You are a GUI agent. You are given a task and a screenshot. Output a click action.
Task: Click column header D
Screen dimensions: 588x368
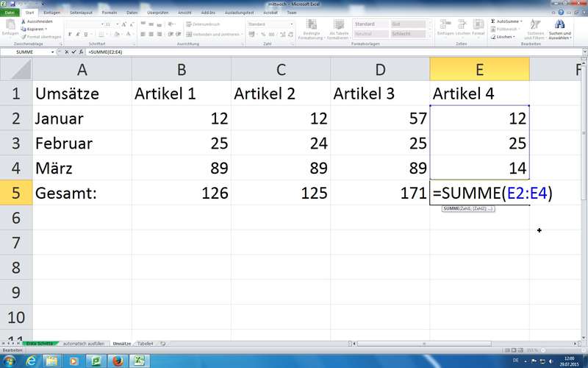[380, 70]
